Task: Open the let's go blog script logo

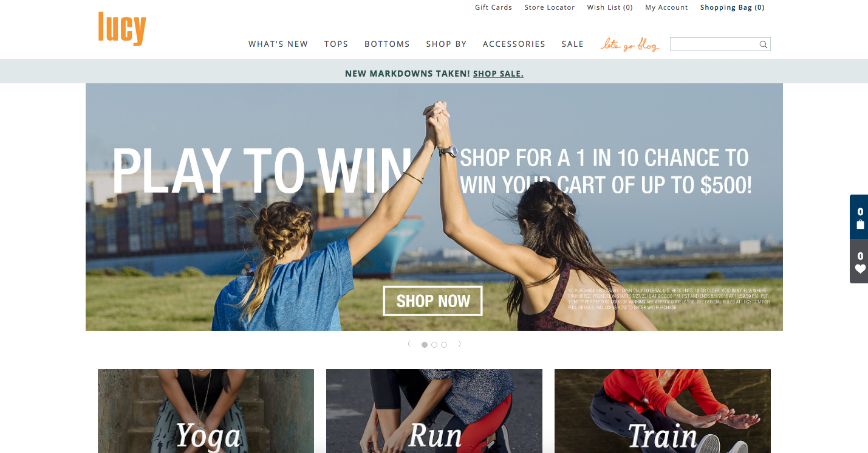Action: (630, 44)
